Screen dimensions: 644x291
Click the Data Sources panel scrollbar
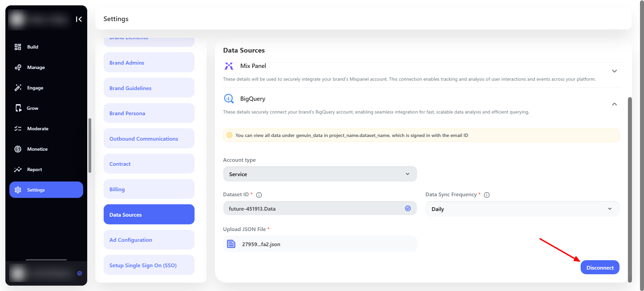(x=630, y=190)
